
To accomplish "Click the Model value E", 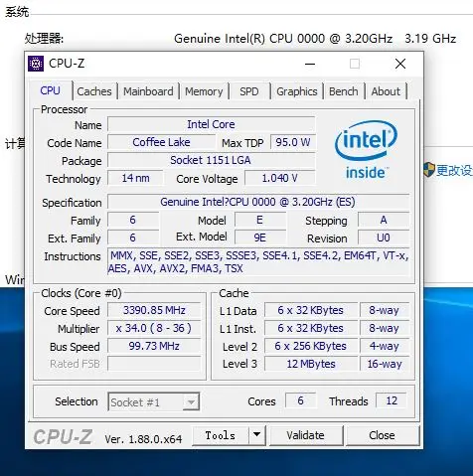I will 260,220.
